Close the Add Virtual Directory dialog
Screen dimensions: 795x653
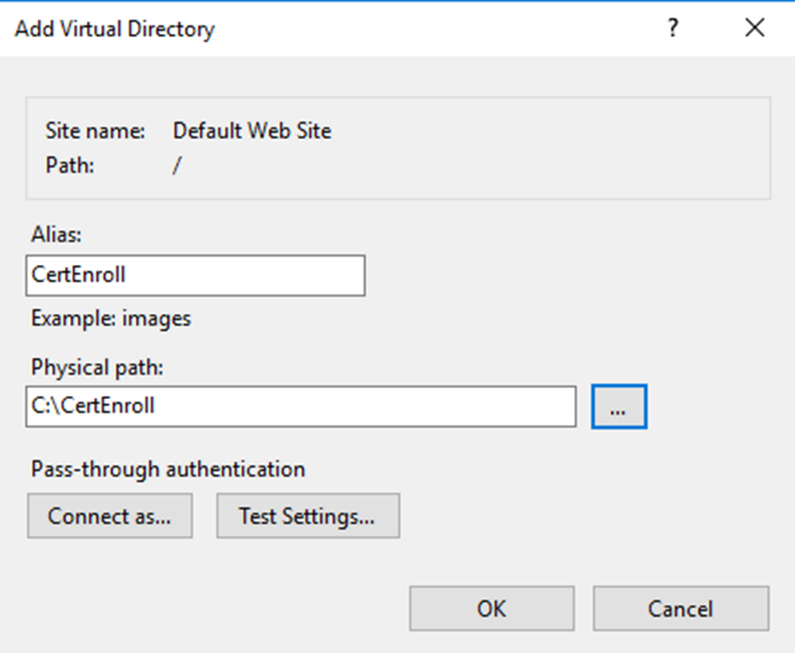[755, 29]
